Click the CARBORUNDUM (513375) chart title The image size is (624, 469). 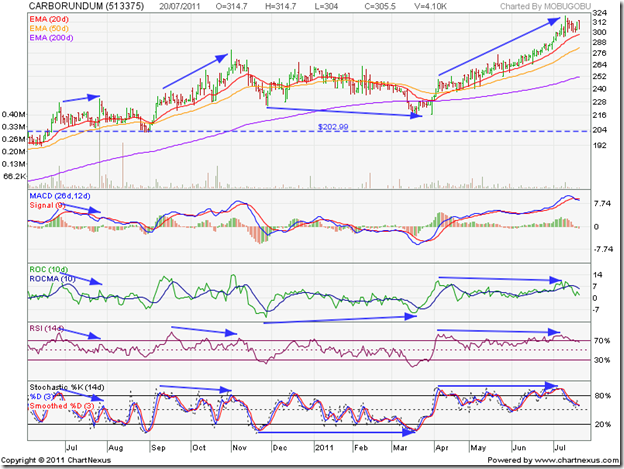pos(86,6)
